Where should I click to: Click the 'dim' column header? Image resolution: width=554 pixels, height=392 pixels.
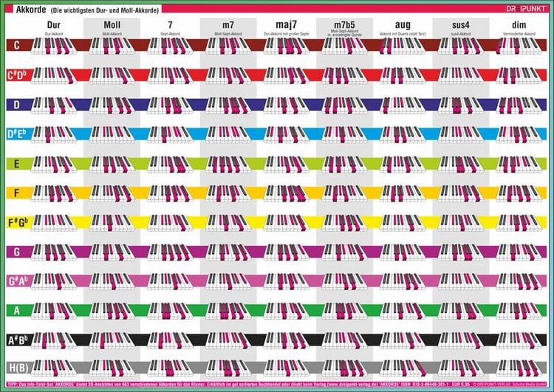[519, 24]
